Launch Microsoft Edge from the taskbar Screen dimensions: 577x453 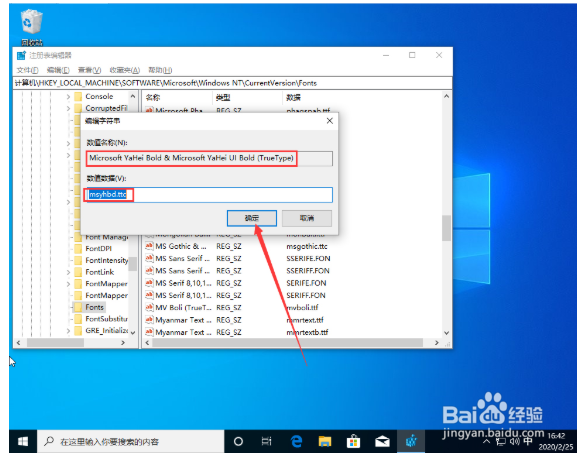pyautogui.click(x=297, y=441)
